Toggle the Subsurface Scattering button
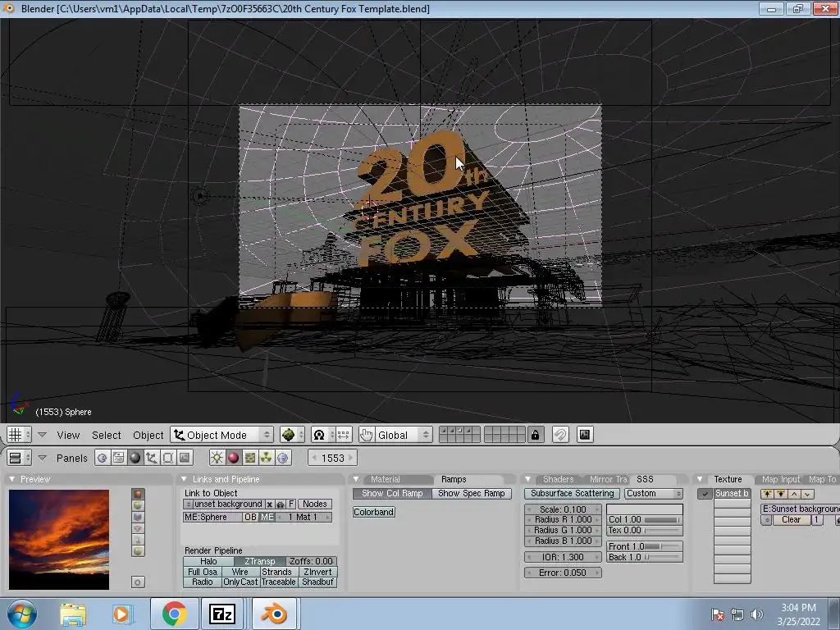This screenshot has height=630, width=840. [x=572, y=493]
